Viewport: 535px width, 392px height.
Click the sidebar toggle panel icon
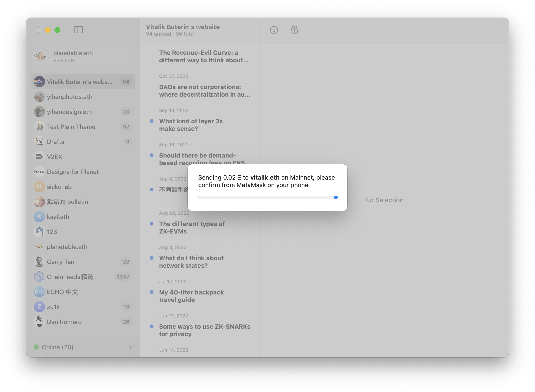pos(79,30)
